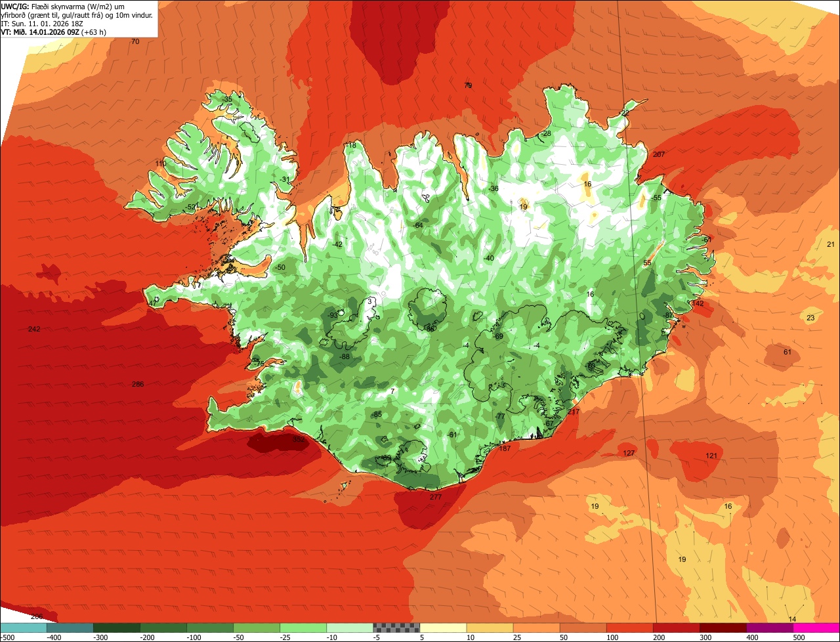This screenshot has width=840, height=642.
Task: Select the legend swatch between -300 and -200
Action: pos(116,628)
